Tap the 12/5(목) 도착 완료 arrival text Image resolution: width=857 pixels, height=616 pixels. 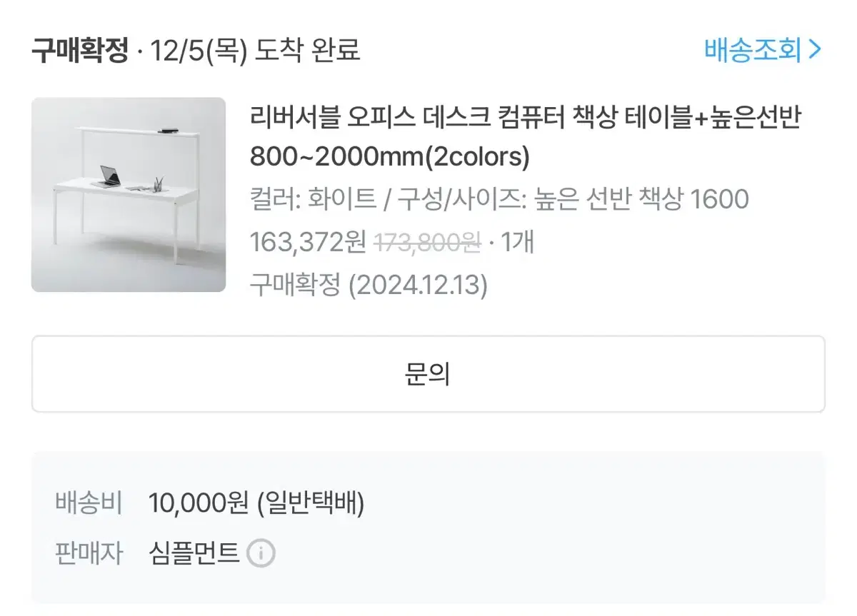point(255,51)
